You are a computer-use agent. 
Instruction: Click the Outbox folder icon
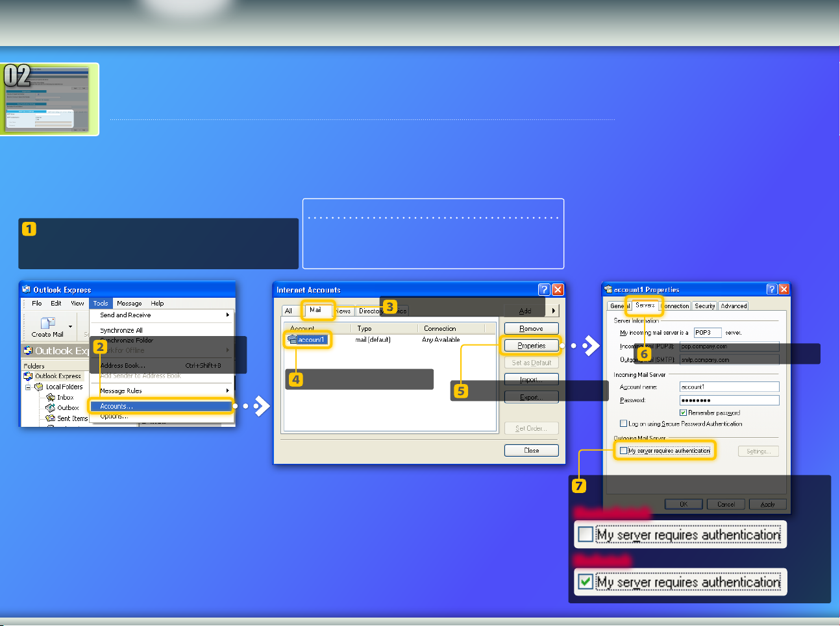click(51, 408)
